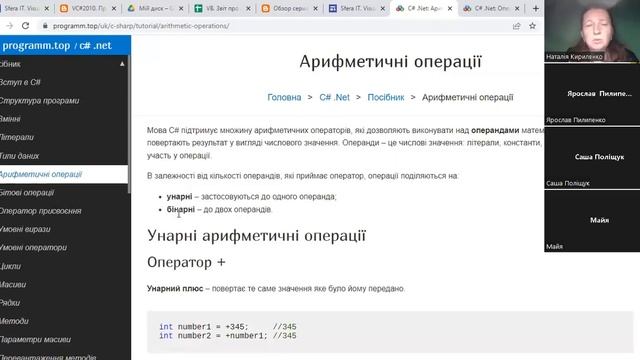Click the address bar URL field
640x360 pixels.
278,26
